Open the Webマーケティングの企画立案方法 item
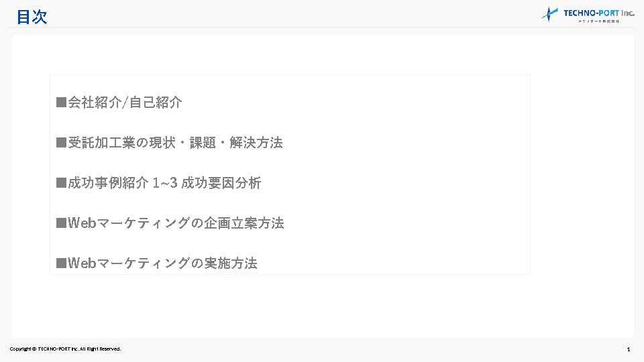The width and height of the screenshot is (644, 362). [176, 223]
